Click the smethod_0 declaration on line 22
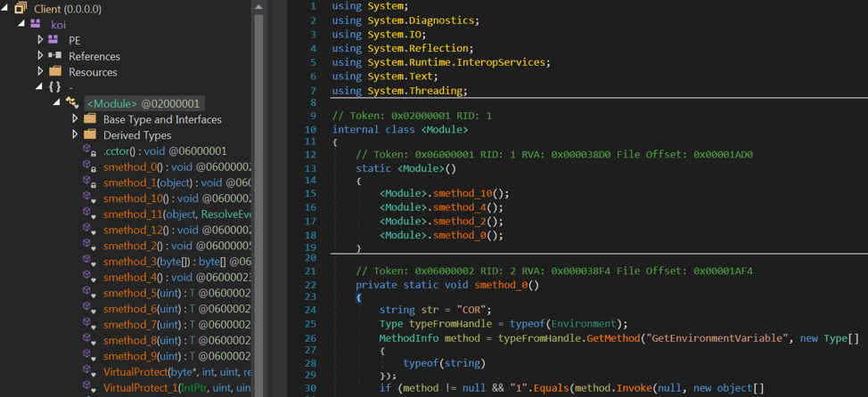Viewport: 868px width, 397px height. [x=502, y=286]
